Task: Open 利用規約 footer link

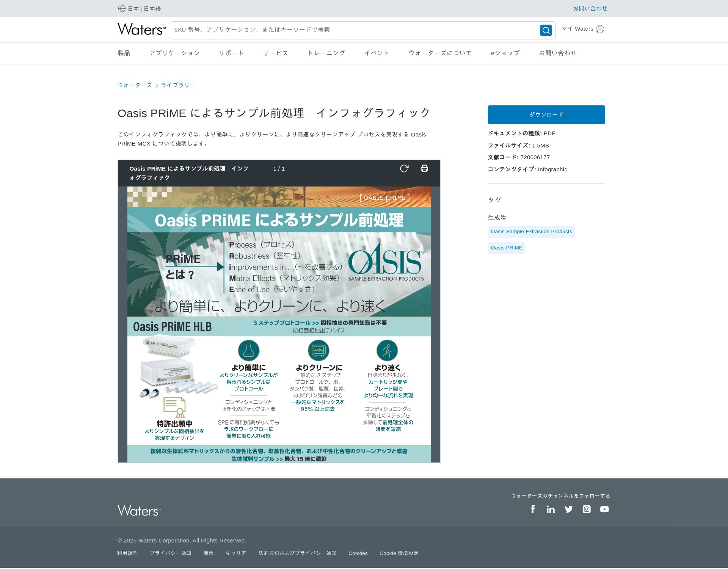Action: coord(127,553)
